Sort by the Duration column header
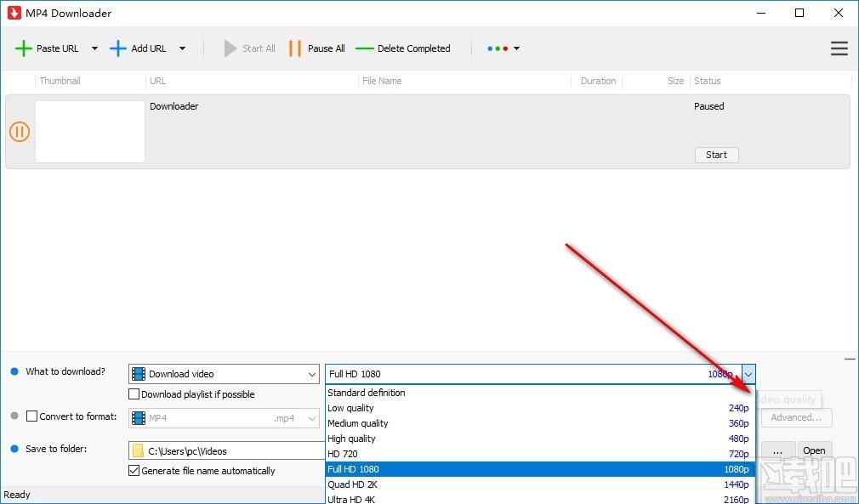The width and height of the screenshot is (859, 504). coord(598,81)
